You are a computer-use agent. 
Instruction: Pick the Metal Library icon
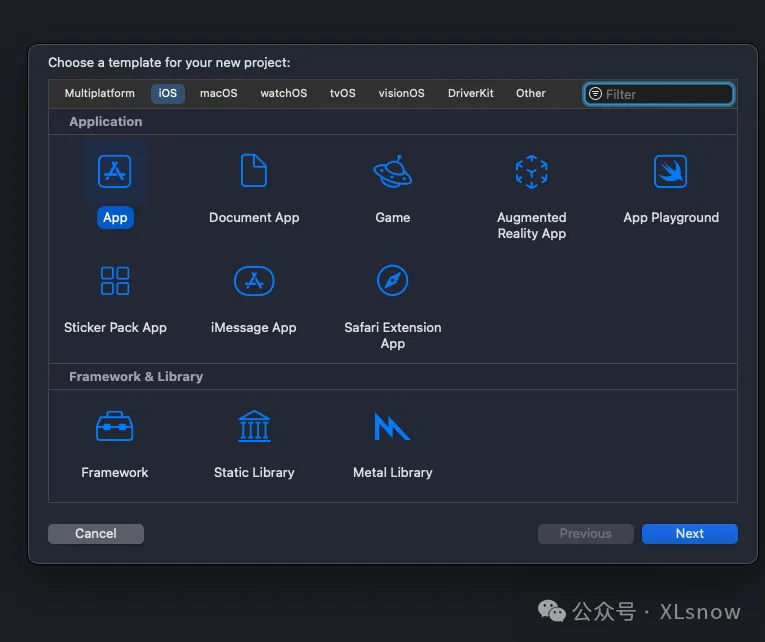pyautogui.click(x=392, y=426)
